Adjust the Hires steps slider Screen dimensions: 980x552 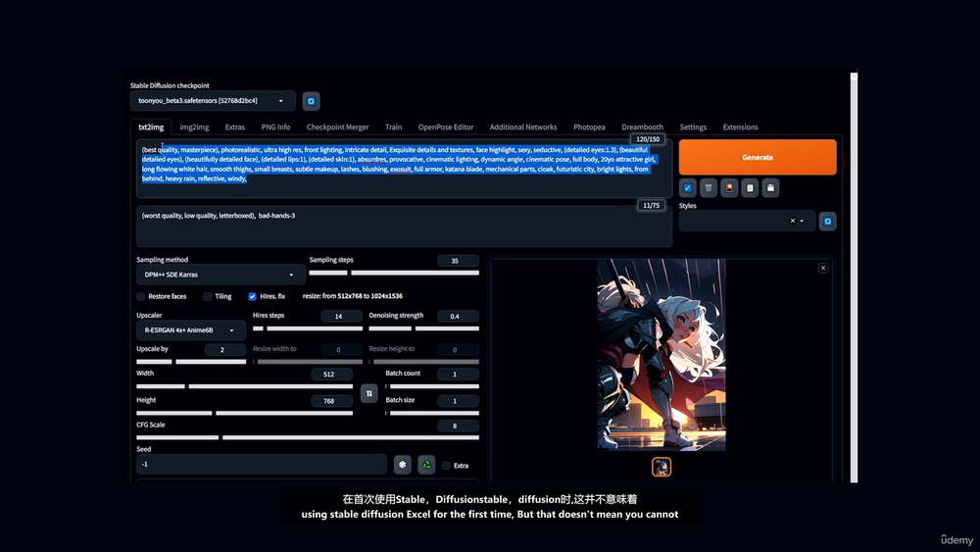[x=308, y=328]
